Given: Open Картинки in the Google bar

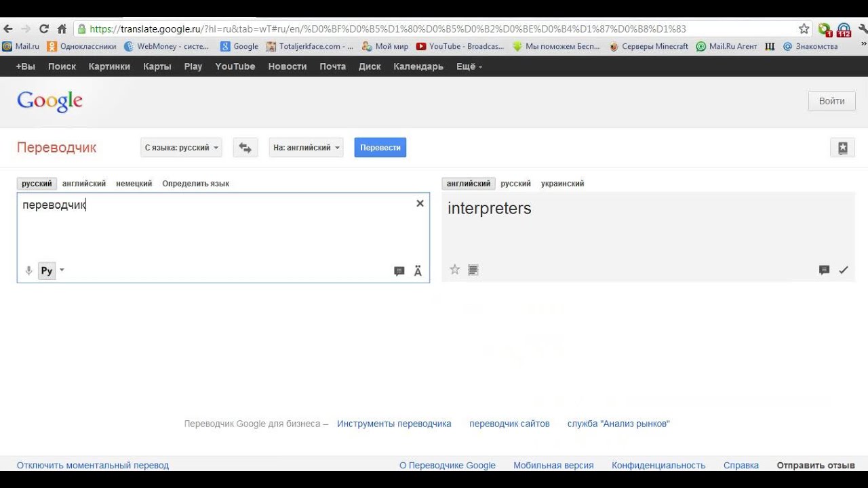Looking at the screenshot, I should tap(109, 66).
